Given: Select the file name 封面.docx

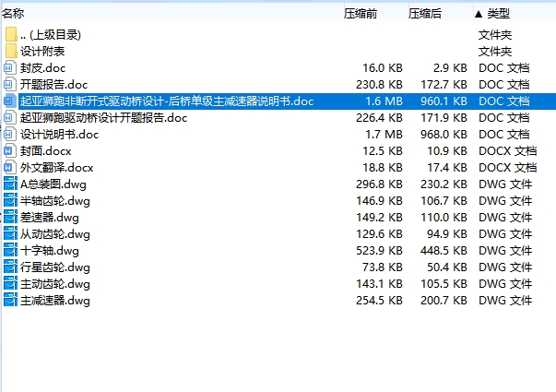Looking at the screenshot, I should (x=46, y=151).
